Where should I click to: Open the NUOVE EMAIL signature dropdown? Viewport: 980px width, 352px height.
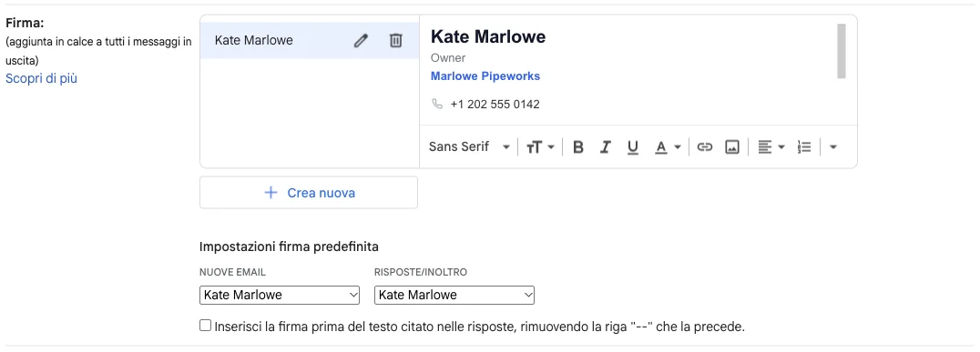point(280,296)
